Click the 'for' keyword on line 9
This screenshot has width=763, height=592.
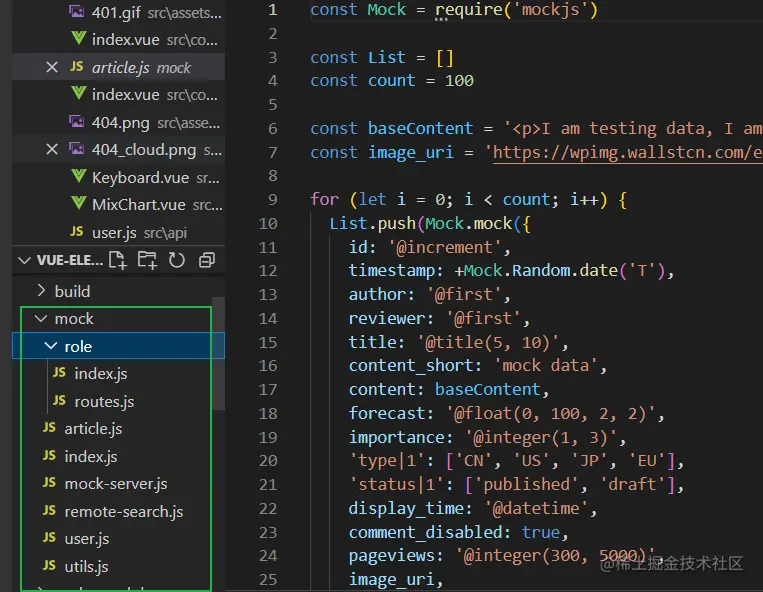click(324, 199)
